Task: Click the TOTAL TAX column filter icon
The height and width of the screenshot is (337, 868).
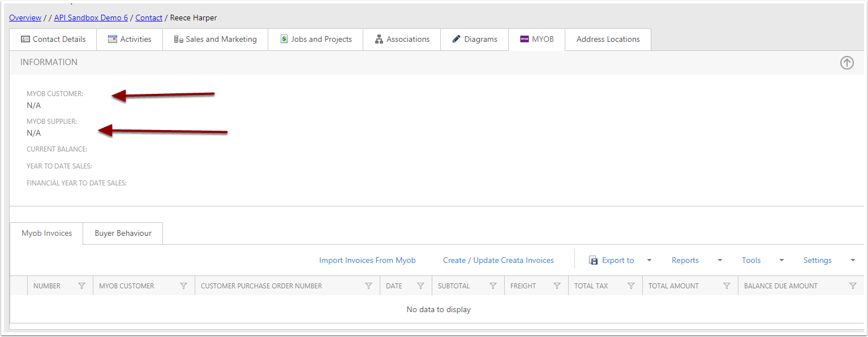Action: 631,286
